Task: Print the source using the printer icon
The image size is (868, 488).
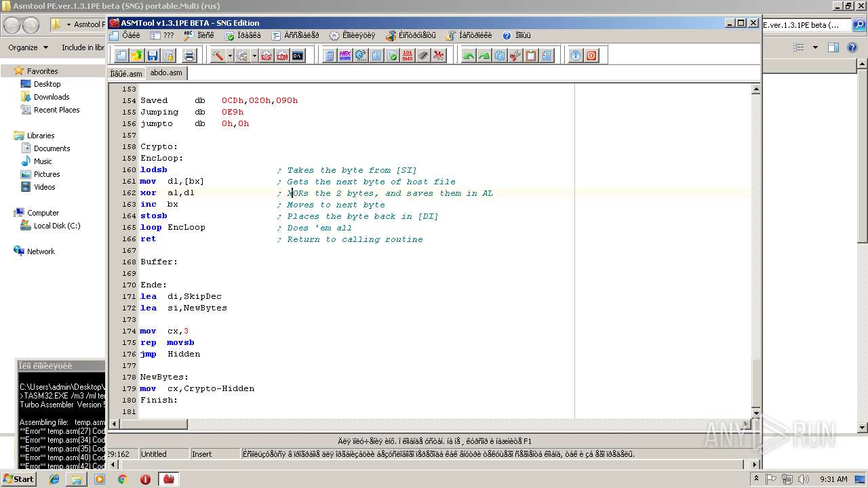Action: pyautogui.click(x=189, y=56)
